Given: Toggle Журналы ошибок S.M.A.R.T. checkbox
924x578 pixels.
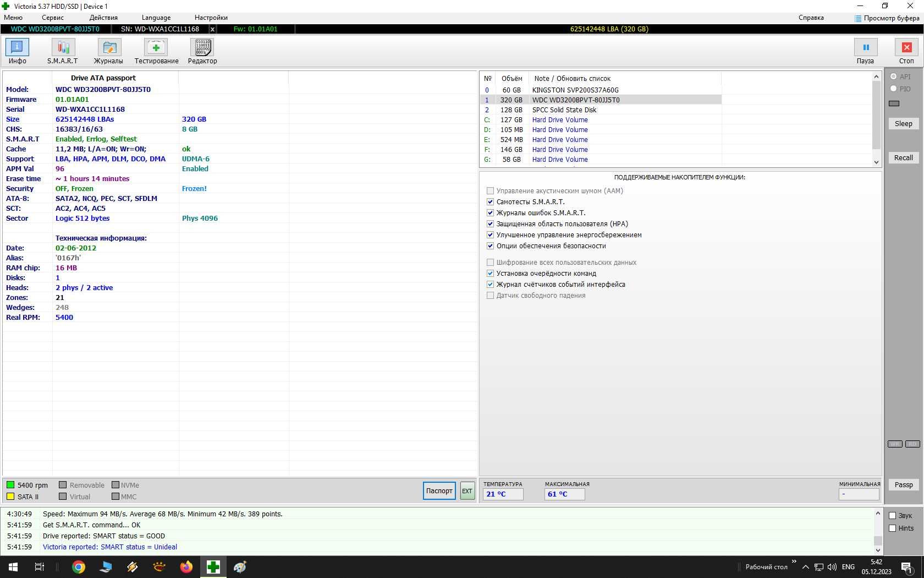Looking at the screenshot, I should click(x=490, y=213).
